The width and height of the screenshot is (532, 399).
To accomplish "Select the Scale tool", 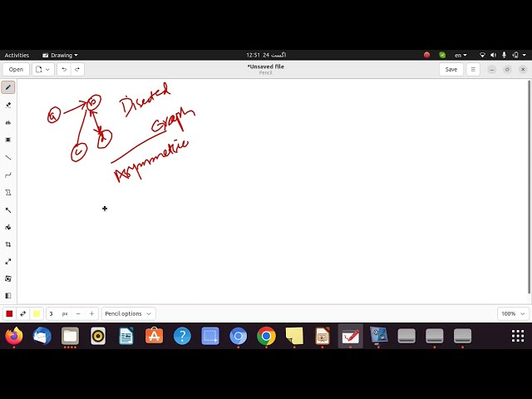I will tap(8, 262).
